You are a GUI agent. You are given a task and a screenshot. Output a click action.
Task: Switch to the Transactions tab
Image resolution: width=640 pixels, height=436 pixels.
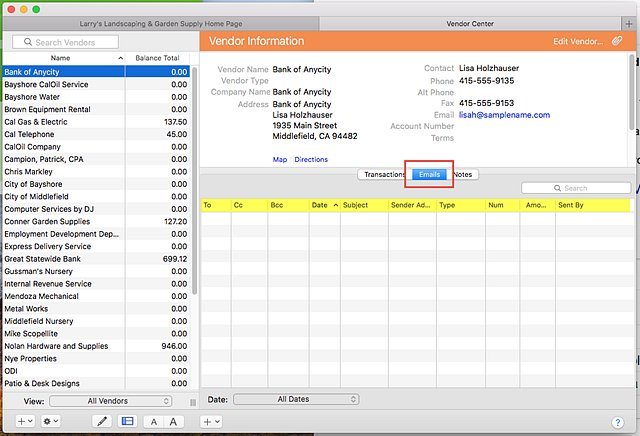[x=382, y=174]
